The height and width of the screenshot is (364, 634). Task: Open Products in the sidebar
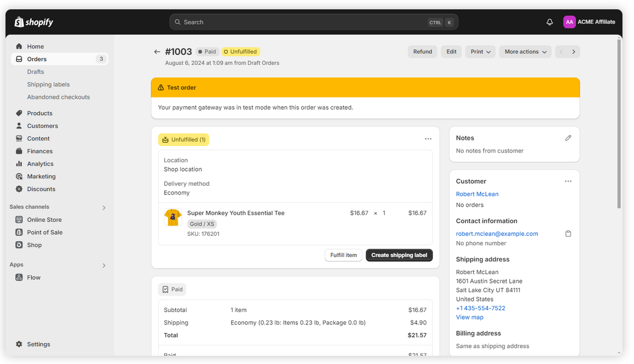pyautogui.click(x=40, y=113)
